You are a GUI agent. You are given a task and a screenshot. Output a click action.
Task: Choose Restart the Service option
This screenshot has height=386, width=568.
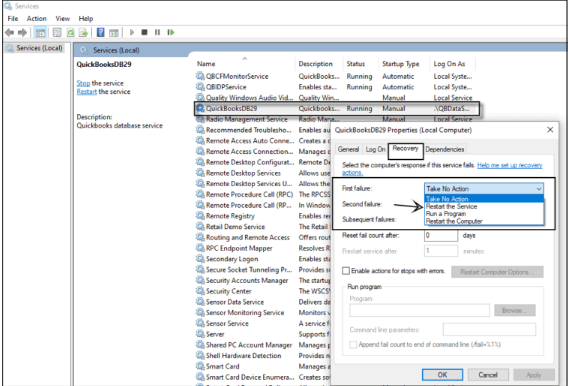tap(484, 206)
